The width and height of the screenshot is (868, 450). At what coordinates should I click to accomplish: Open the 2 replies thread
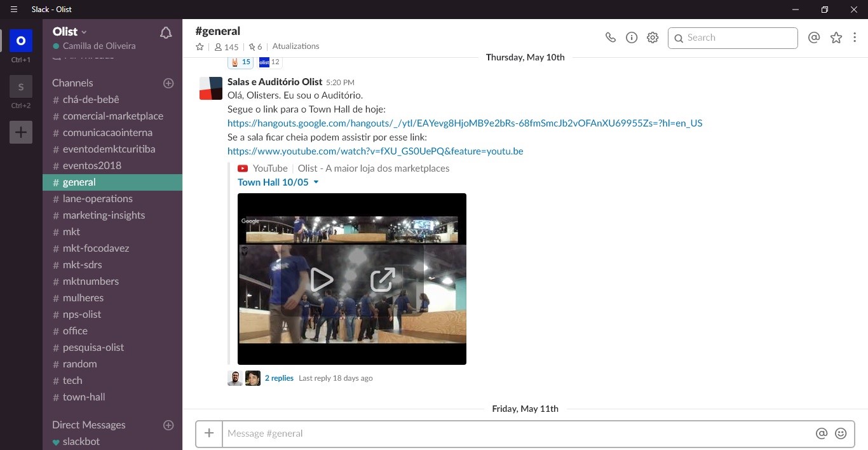coord(279,378)
